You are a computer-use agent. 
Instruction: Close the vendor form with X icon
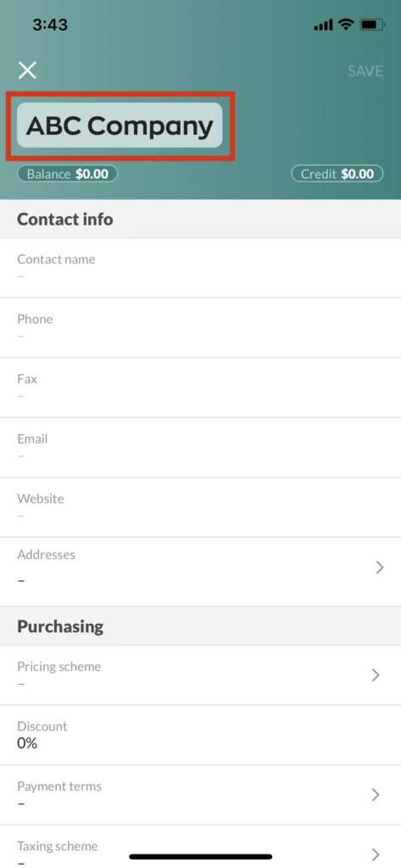27,70
